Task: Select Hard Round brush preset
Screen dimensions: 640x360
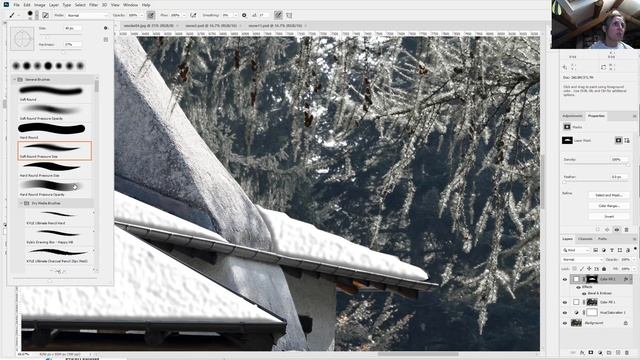Action: click(x=55, y=131)
